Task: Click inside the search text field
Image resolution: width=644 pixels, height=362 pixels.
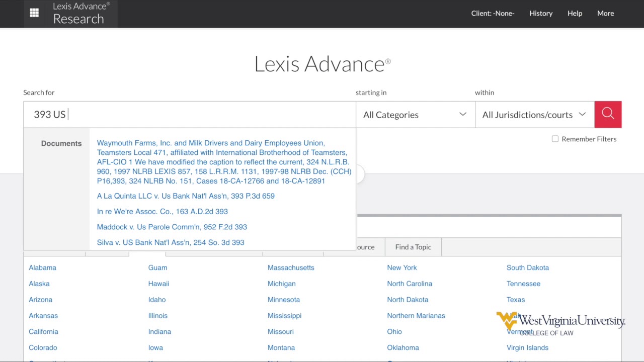Action: pos(201,115)
